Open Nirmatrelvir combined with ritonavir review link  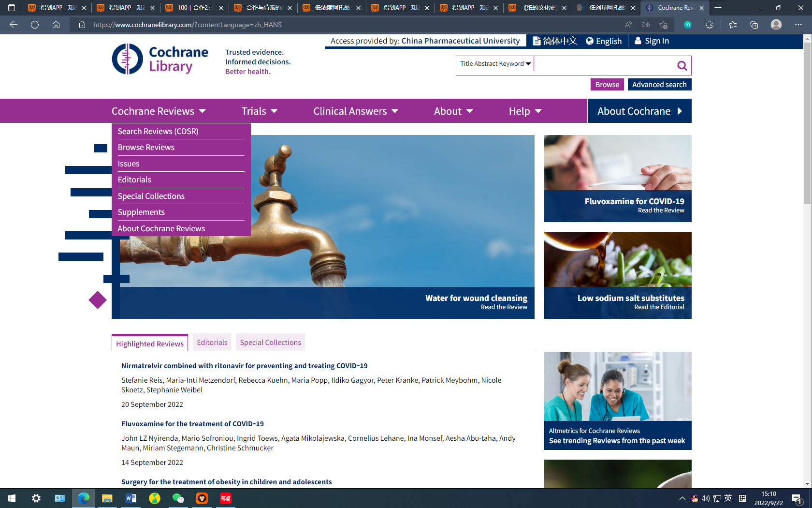[244, 366]
